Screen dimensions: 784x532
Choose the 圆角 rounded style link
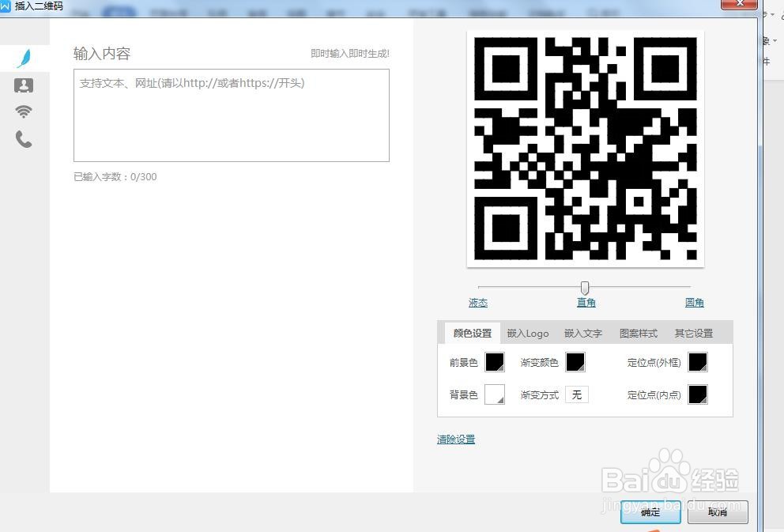tap(695, 303)
